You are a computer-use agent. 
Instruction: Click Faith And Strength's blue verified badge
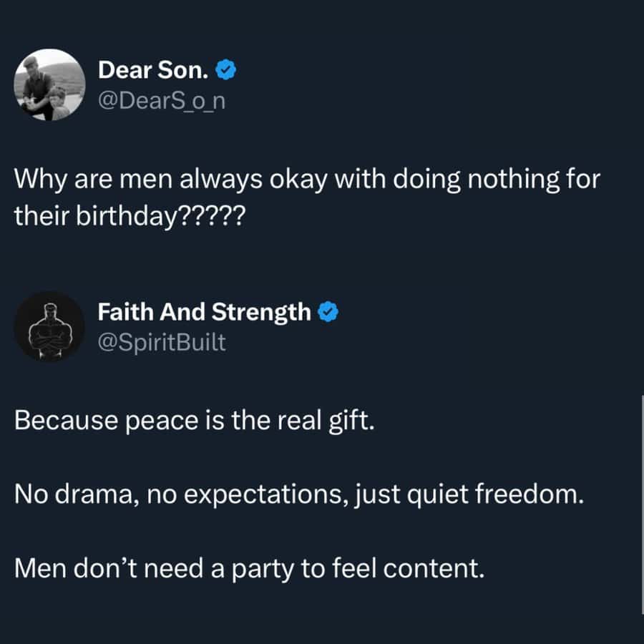coord(328,312)
